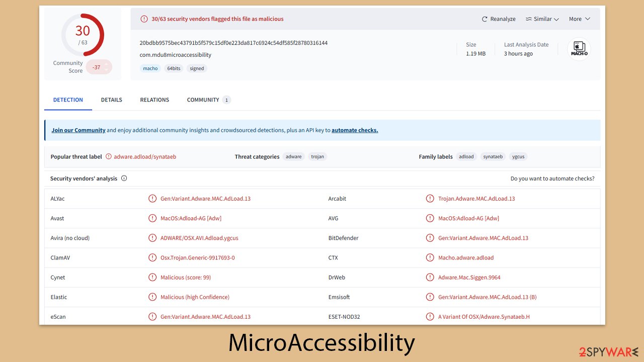The image size is (644, 362).
Task: Click the info icon beside Security vendors' analysis
Action: coord(124,178)
